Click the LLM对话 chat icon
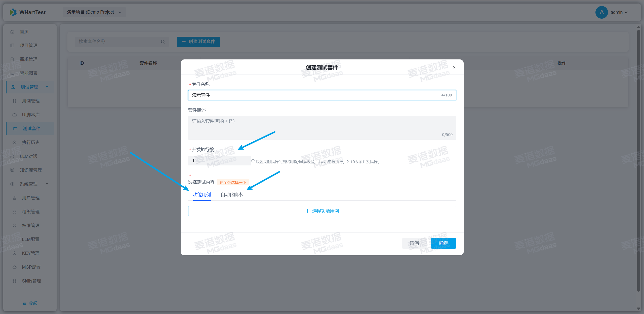 click(12, 156)
